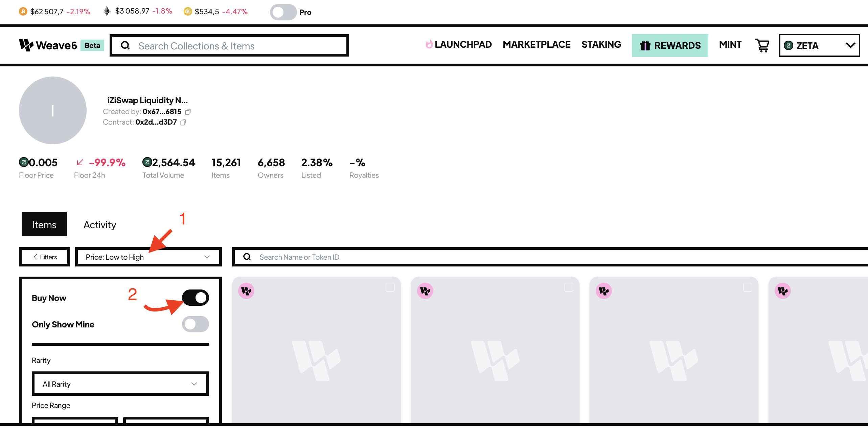Switch to the Activity tab
This screenshot has width=868, height=430.
(x=100, y=224)
